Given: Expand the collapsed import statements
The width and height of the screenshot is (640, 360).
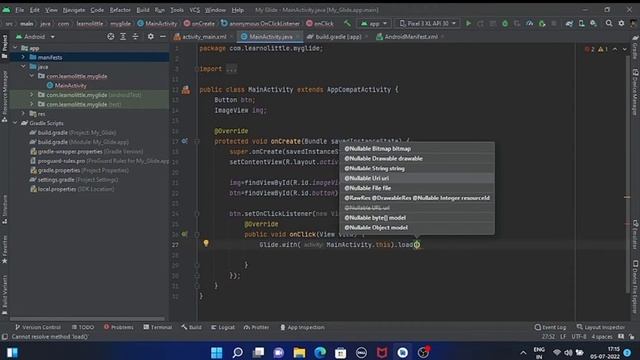Looking at the screenshot, I should (x=231, y=69).
